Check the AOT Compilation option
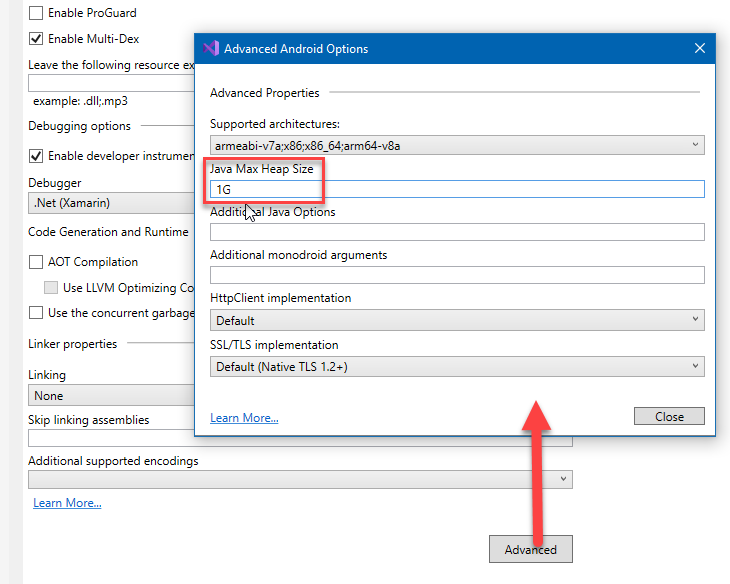Viewport: 730px width, 584px height. pyautogui.click(x=37, y=262)
